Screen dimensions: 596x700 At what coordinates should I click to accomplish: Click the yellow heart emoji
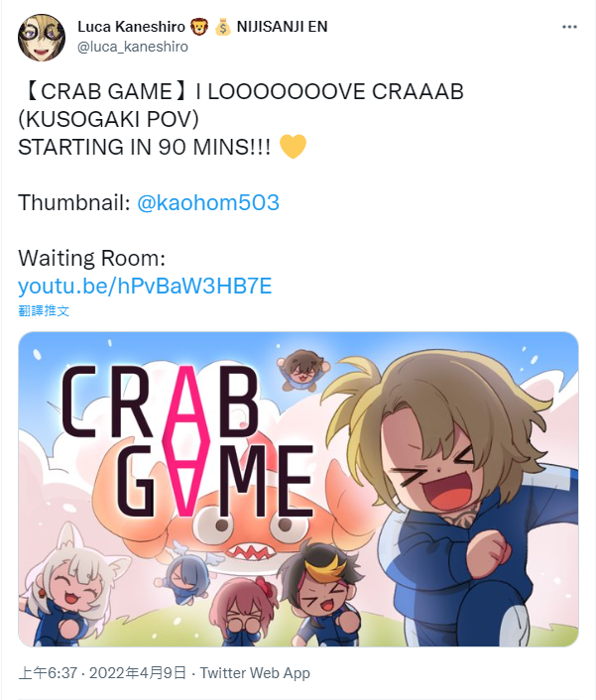(293, 147)
